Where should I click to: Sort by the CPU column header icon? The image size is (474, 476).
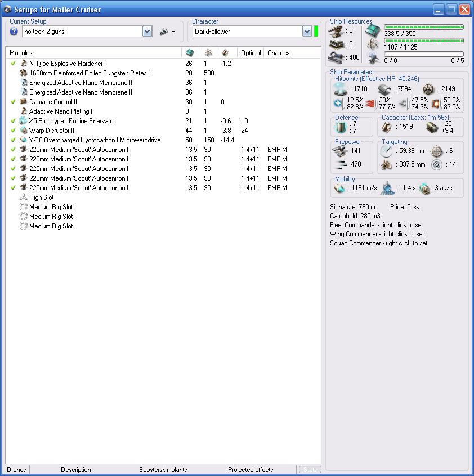tap(190, 53)
